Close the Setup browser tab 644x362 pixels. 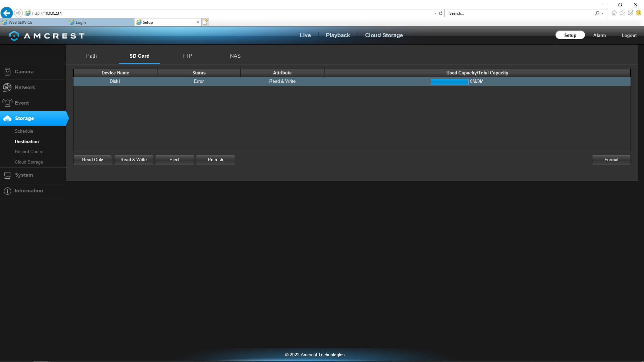[198, 22]
